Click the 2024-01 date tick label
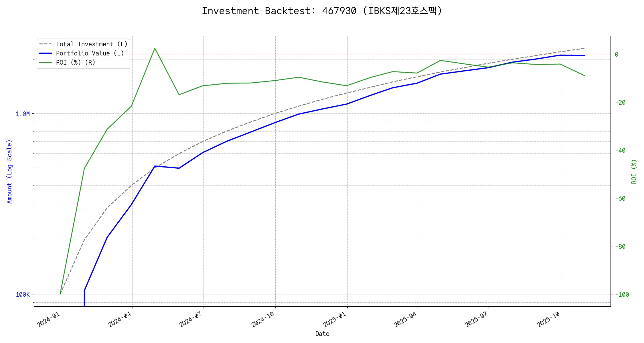 tap(49, 319)
